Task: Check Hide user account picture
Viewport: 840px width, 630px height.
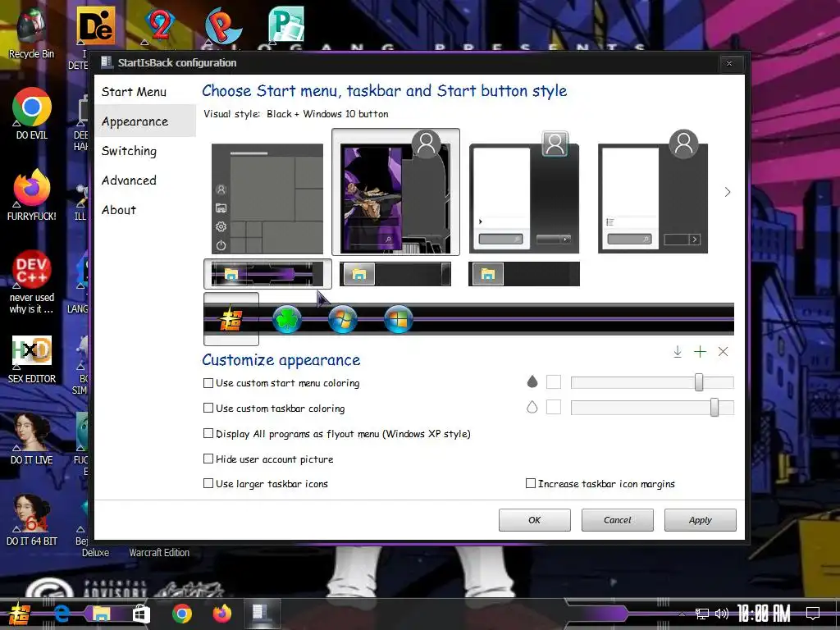Action: point(208,459)
